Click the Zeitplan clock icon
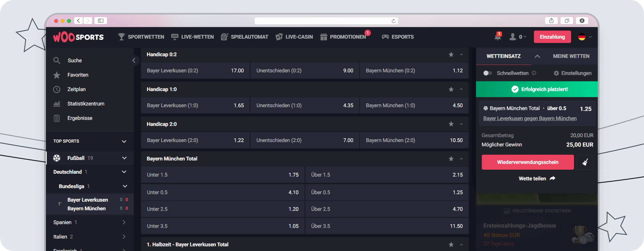Screen dimensions: 644x251 57,89
